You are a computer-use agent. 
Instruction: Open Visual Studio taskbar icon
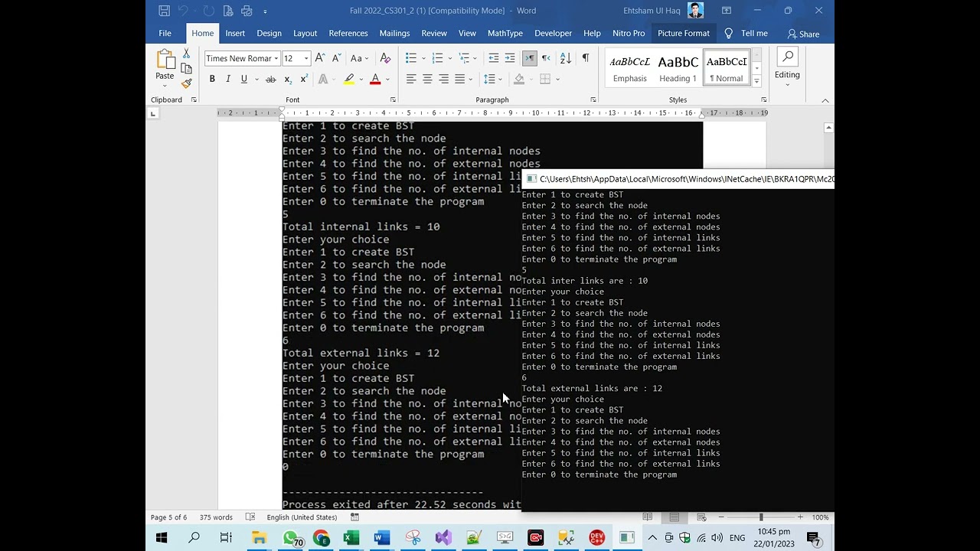pyautogui.click(x=443, y=538)
